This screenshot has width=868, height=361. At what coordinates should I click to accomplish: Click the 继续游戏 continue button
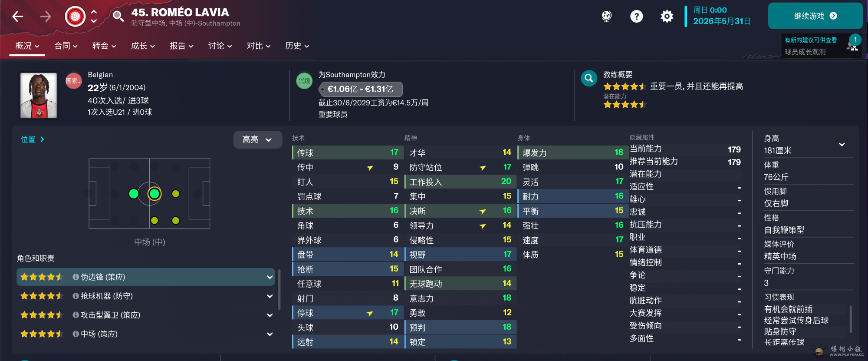click(x=815, y=16)
